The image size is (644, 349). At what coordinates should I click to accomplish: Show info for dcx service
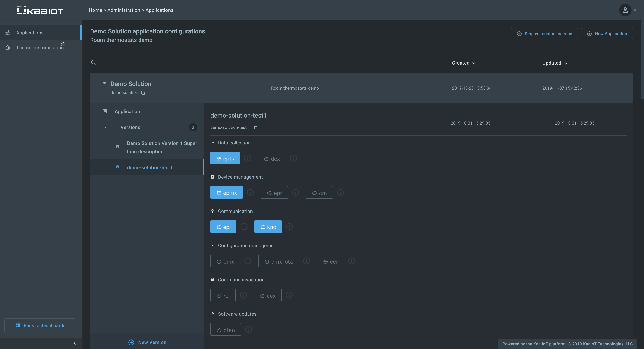tap(293, 158)
